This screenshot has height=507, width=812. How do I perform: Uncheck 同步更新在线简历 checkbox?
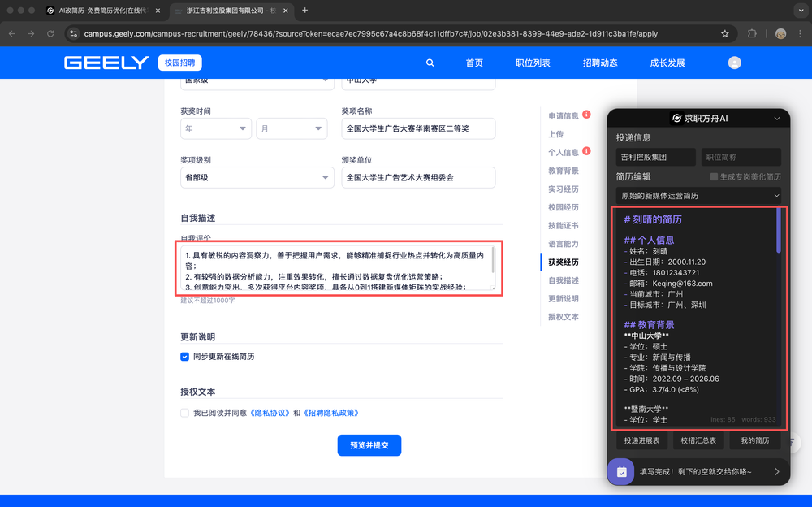click(x=185, y=356)
